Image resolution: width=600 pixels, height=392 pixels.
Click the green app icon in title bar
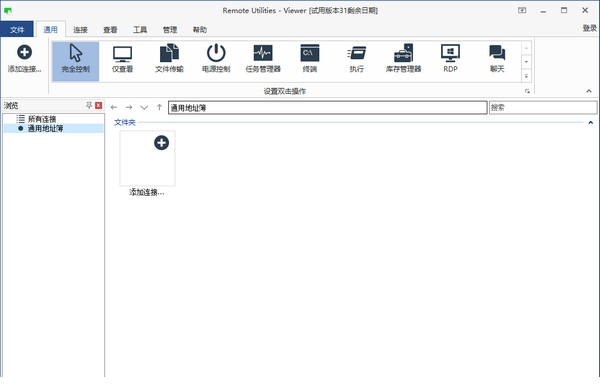(8, 10)
